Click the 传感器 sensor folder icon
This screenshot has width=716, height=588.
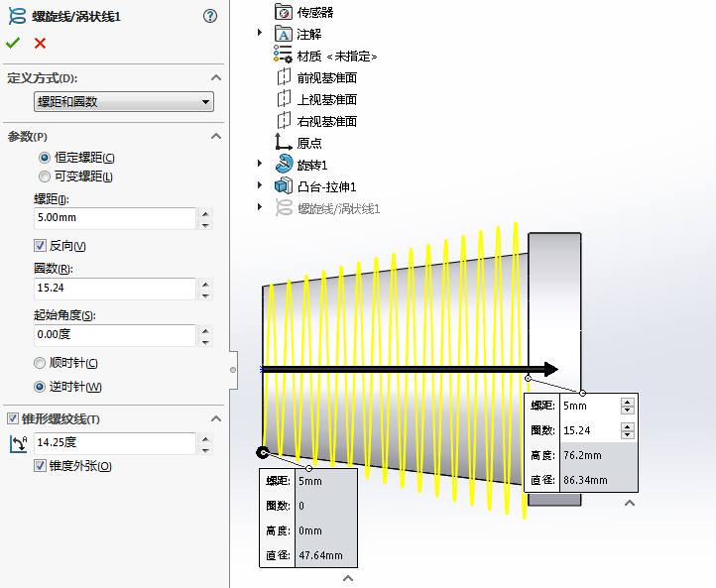click(x=284, y=13)
